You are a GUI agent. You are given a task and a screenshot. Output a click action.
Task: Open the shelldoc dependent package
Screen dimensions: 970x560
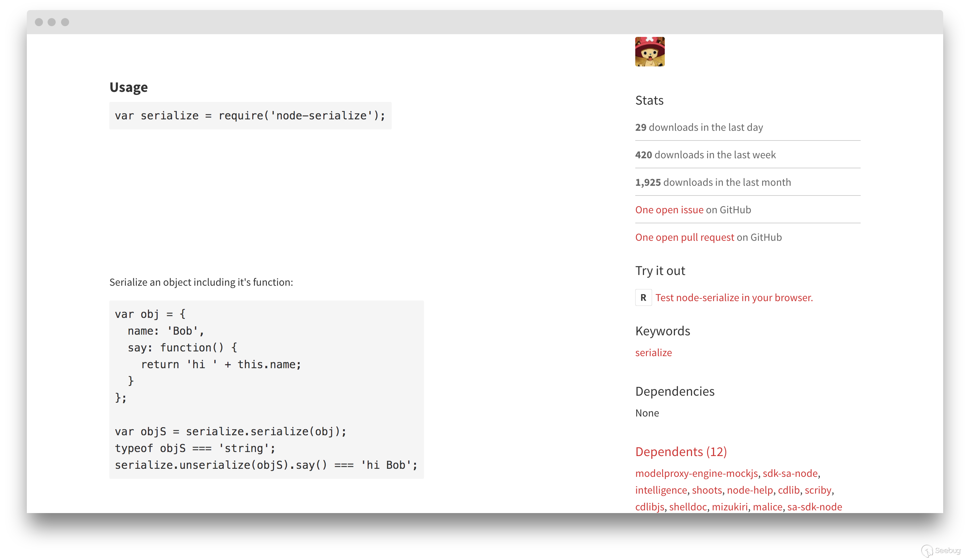(x=688, y=507)
